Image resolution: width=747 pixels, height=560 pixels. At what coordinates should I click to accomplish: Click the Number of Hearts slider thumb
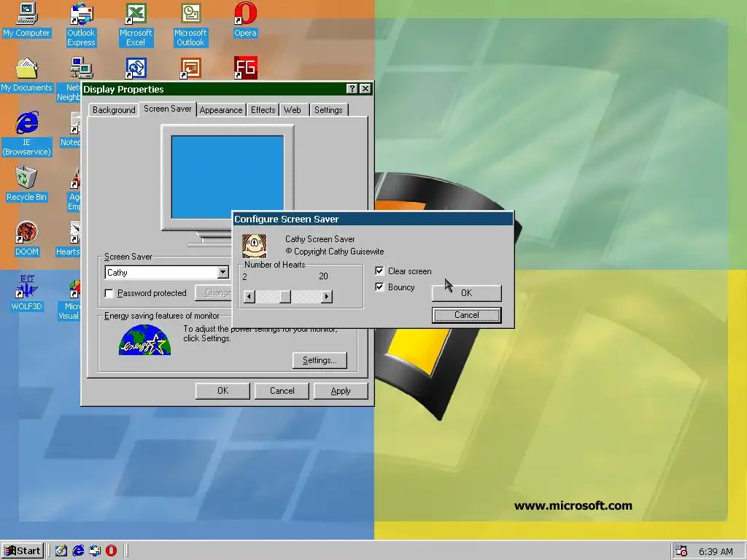(x=285, y=297)
